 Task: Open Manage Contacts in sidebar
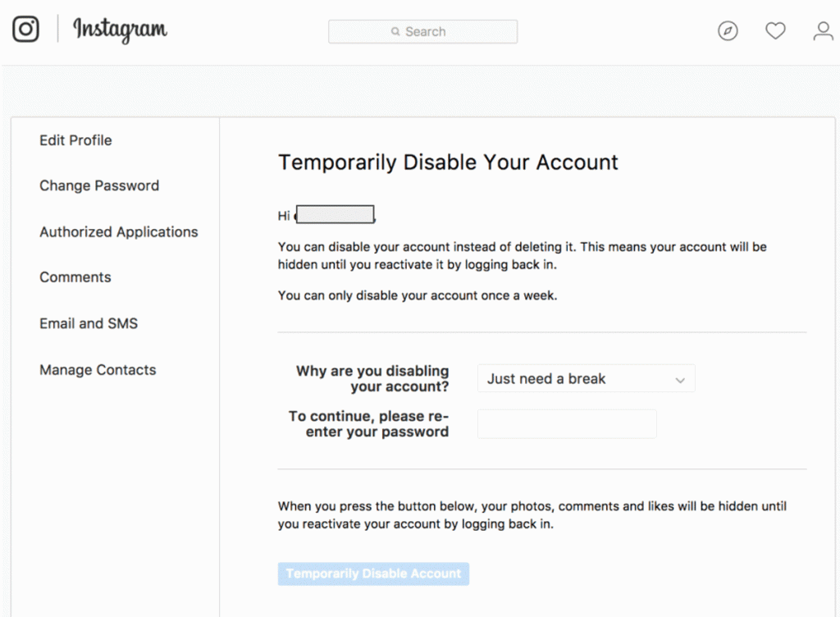pyautogui.click(x=98, y=370)
